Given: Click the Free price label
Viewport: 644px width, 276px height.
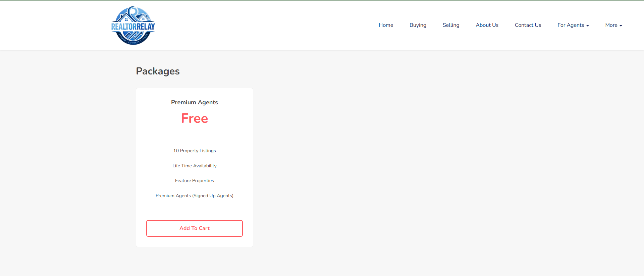Looking at the screenshot, I should pos(195,118).
